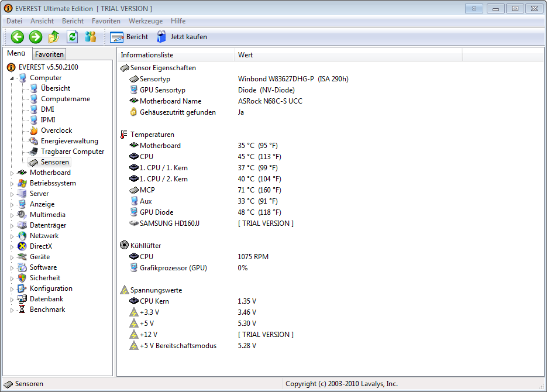
Task: Click the users icon in toolbar
Action: tap(90, 37)
